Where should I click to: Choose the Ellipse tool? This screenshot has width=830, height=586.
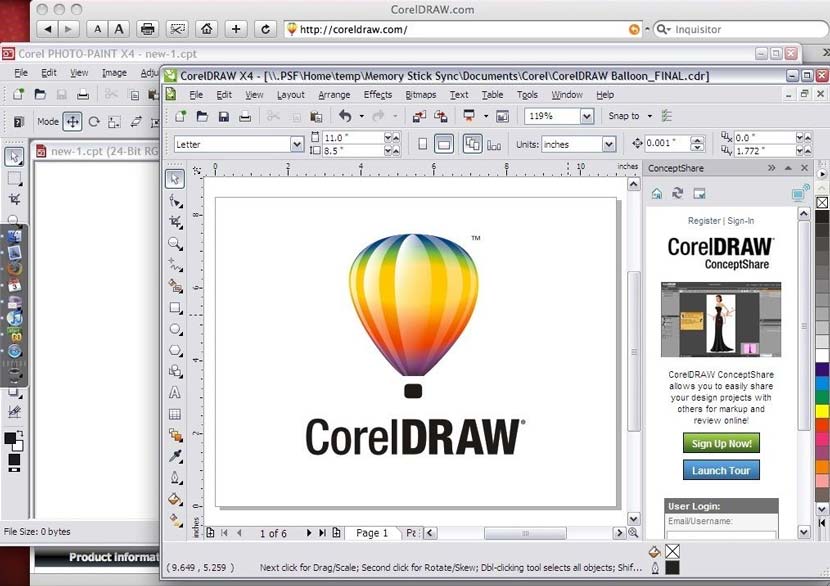point(175,329)
